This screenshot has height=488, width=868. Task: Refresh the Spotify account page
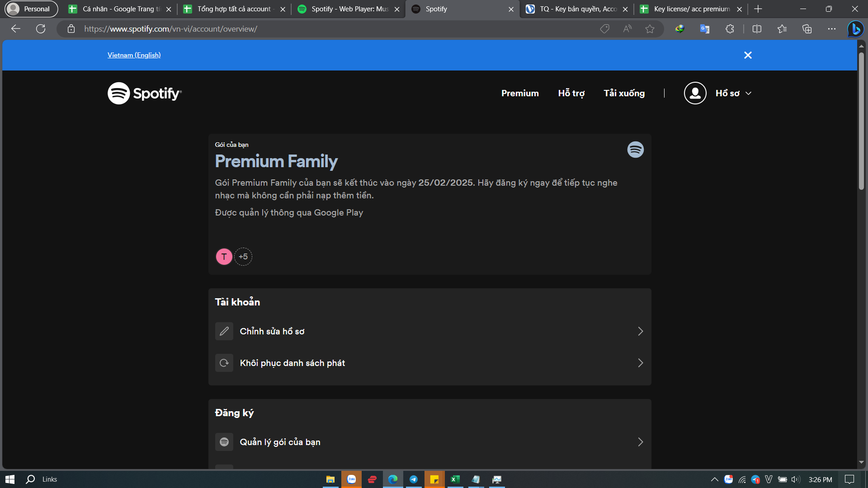41,29
